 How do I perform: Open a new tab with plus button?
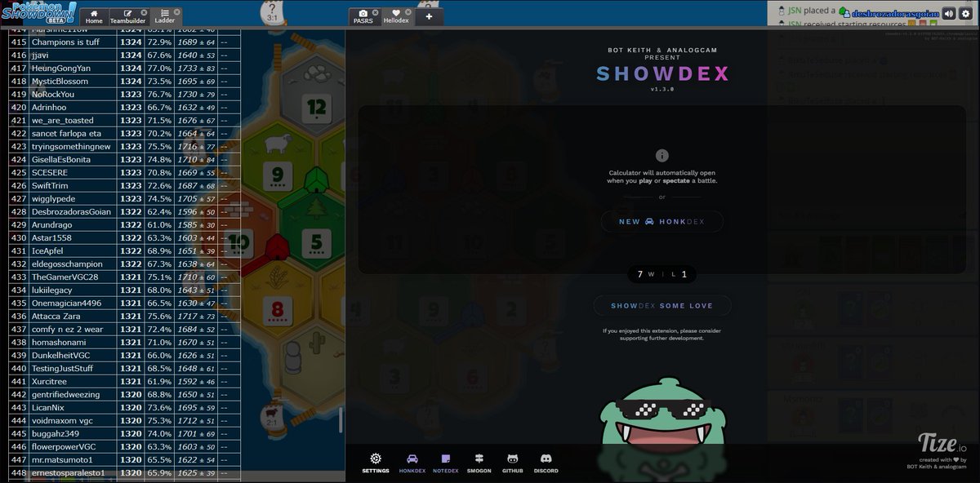coord(430,16)
